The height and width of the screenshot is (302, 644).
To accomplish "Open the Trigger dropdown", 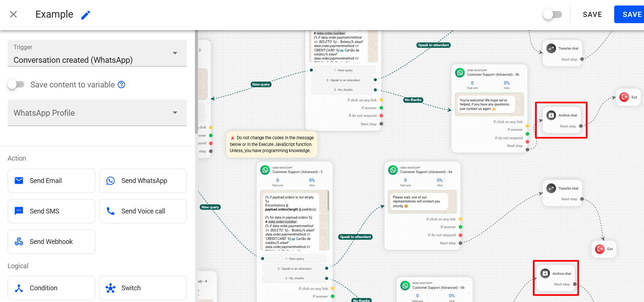I will (97, 54).
